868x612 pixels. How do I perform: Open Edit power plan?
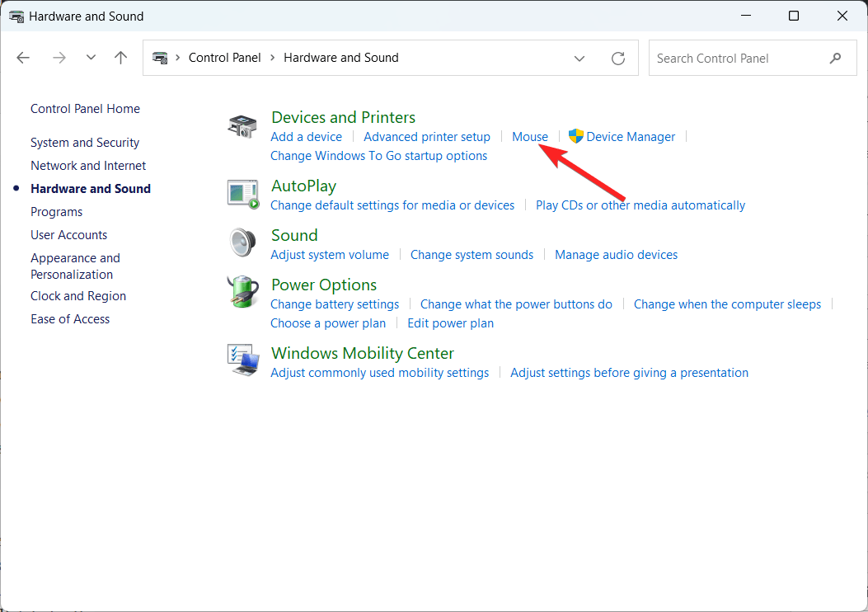coord(450,322)
